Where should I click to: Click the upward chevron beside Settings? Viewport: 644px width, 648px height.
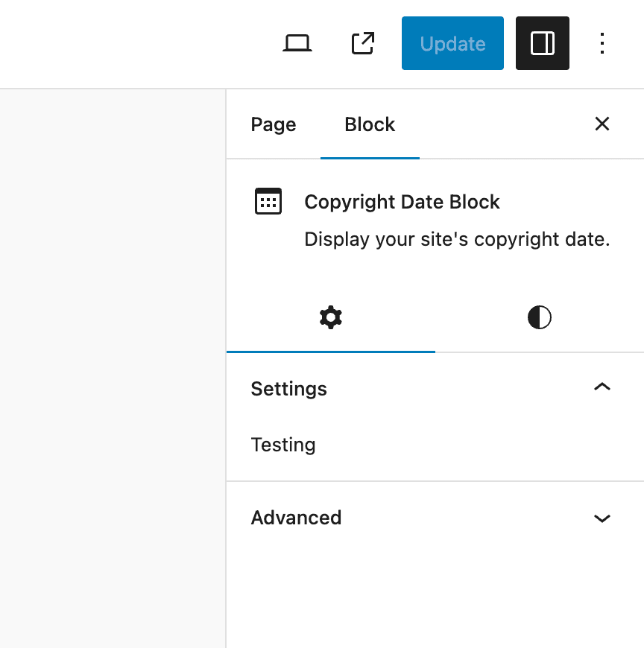(602, 387)
